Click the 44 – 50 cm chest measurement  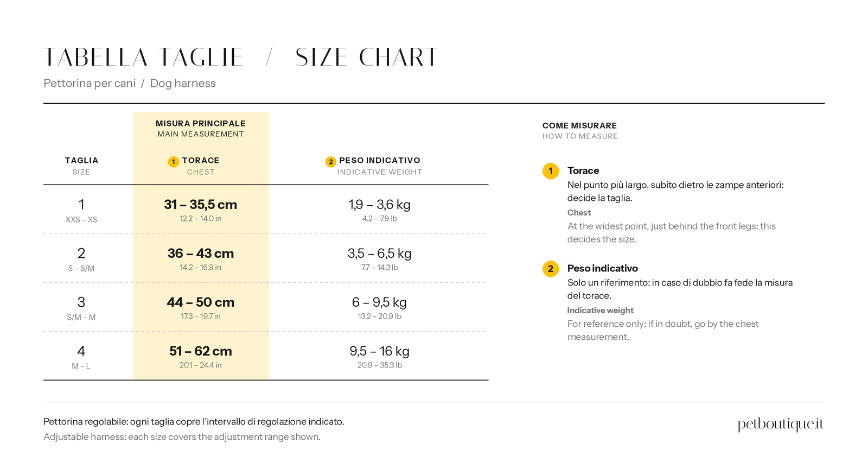tap(201, 302)
